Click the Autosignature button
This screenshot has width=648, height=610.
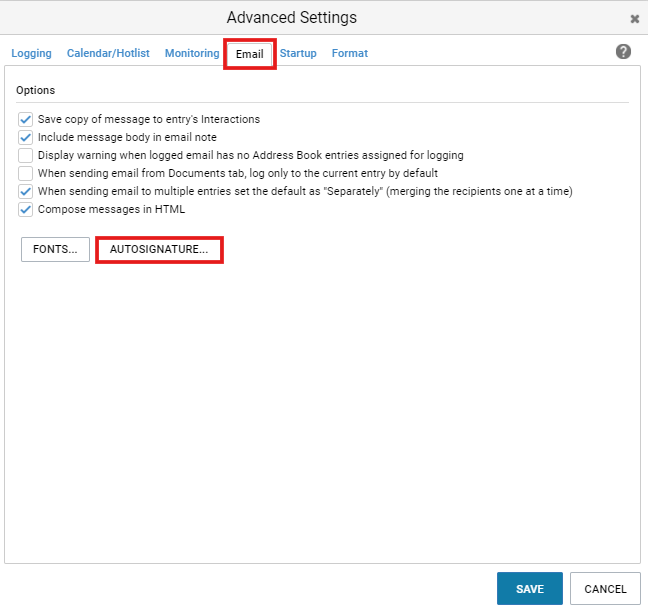tap(159, 249)
